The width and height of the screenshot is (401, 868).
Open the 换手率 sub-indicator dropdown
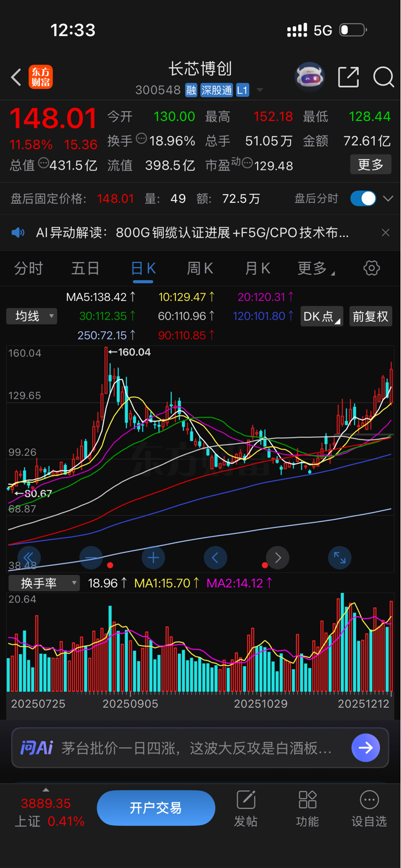pos(44,583)
